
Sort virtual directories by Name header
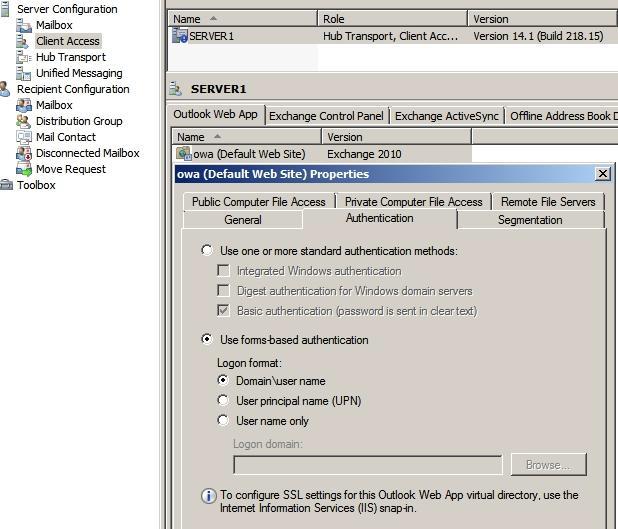pos(247,137)
